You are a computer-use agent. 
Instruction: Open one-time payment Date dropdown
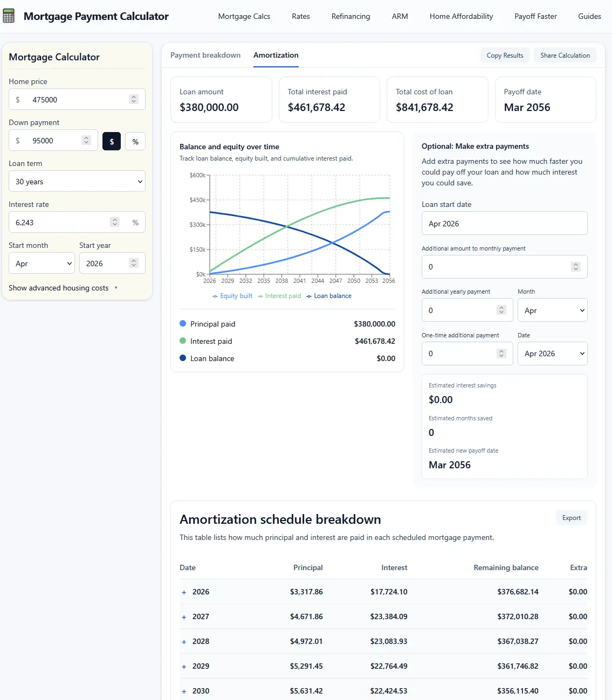(552, 354)
